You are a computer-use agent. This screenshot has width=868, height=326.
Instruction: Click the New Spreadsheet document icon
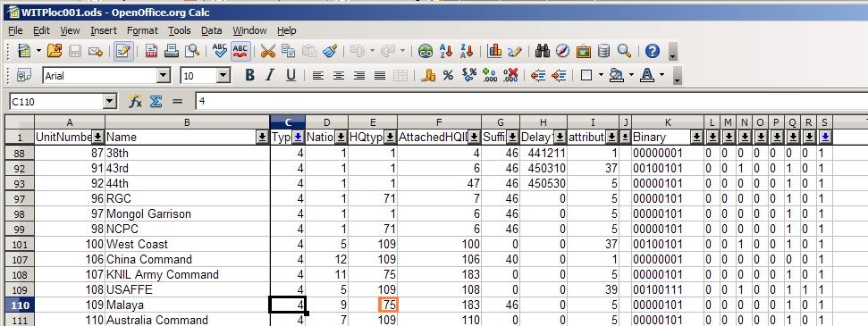coord(24,52)
